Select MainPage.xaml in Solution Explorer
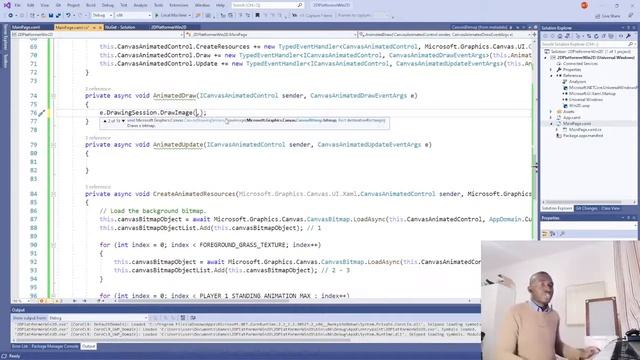This screenshot has width=640, height=360. pyautogui.click(x=577, y=123)
